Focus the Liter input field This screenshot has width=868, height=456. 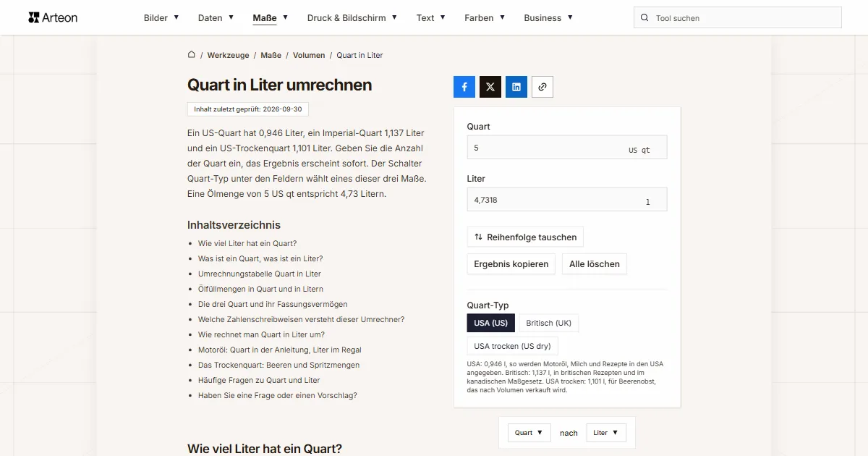coord(567,199)
